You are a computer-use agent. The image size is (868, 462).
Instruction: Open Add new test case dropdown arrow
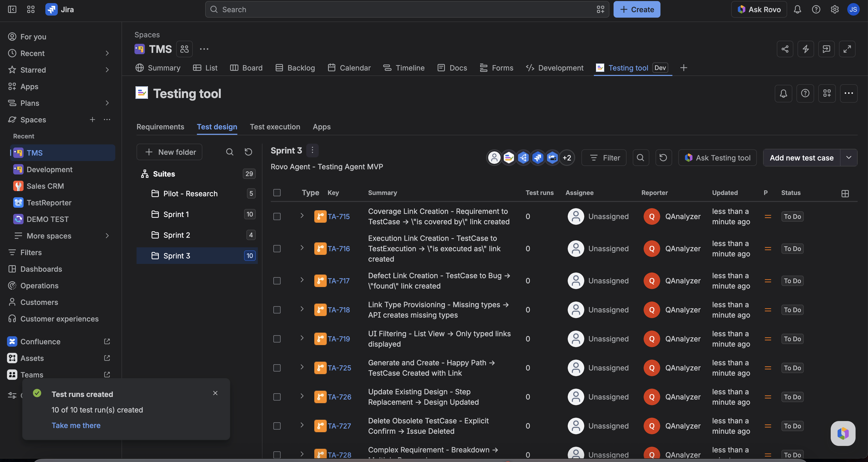pyautogui.click(x=849, y=158)
